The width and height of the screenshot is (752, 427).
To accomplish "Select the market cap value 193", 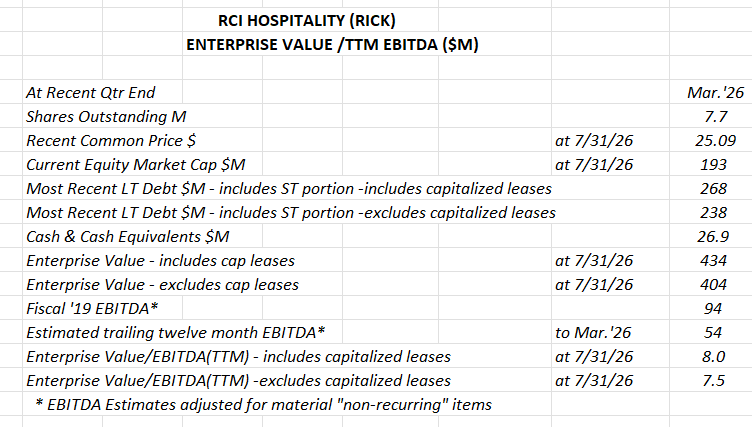I will [x=713, y=164].
